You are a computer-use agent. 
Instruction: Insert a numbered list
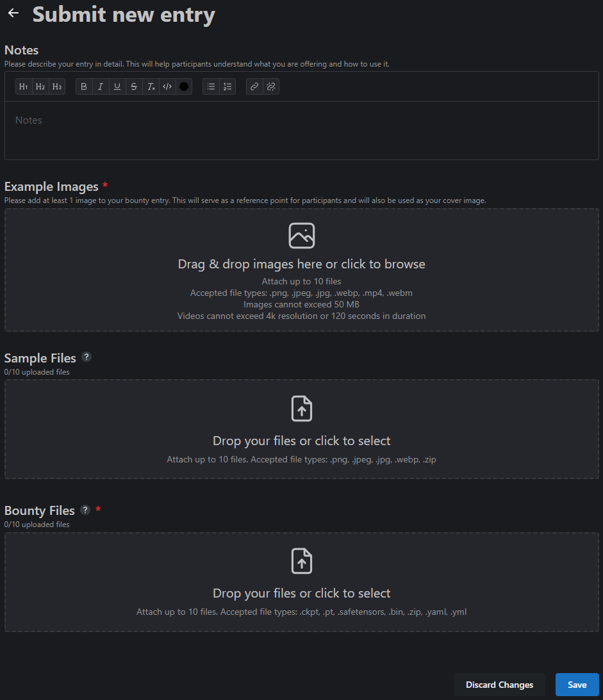[227, 86]
